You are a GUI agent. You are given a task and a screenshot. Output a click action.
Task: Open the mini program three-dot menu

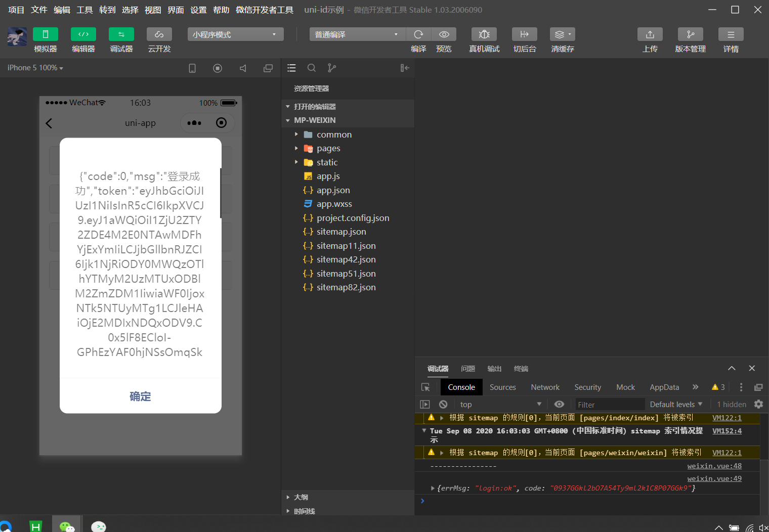pyautogui.click(x=194, y=123)
